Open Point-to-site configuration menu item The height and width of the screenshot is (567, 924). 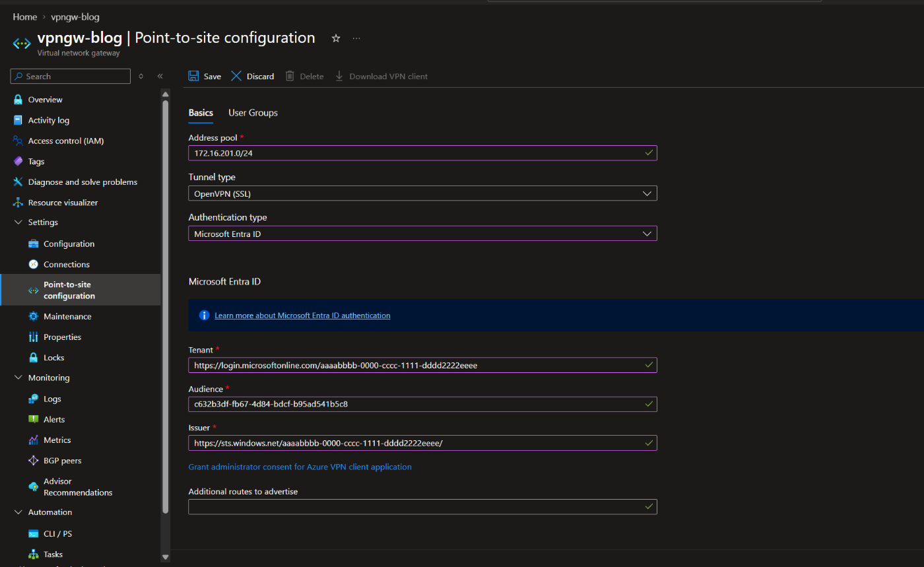tap(81, 290)
